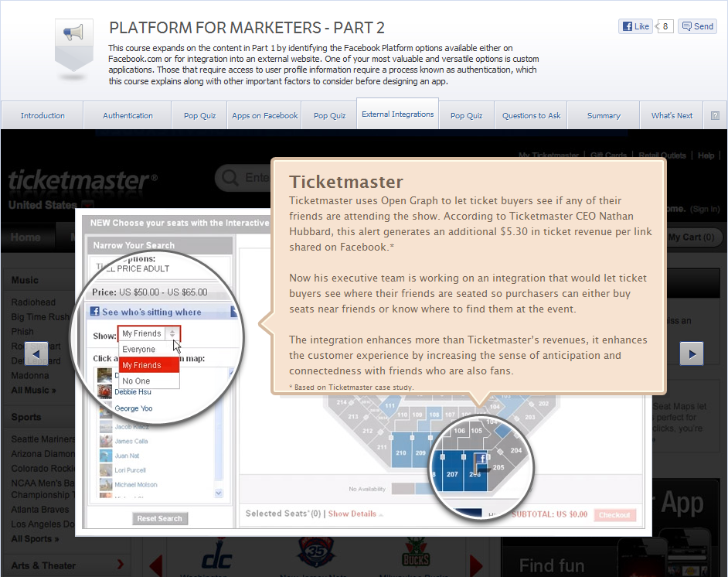Click the first Pop Quiz tab
The width and height of the screenshot is (728, 577).
click(x=199, y=116)
